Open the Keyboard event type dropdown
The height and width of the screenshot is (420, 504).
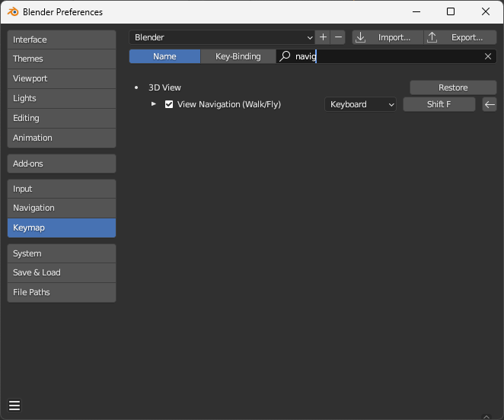tap(361, 104)
